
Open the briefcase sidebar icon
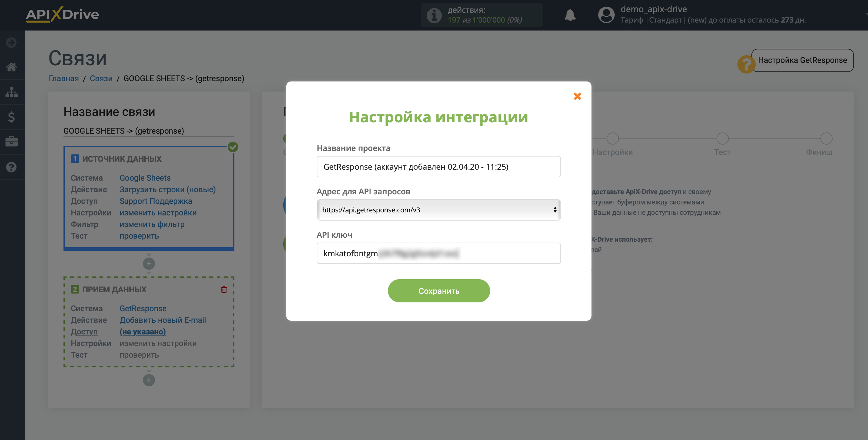[12, 141]
